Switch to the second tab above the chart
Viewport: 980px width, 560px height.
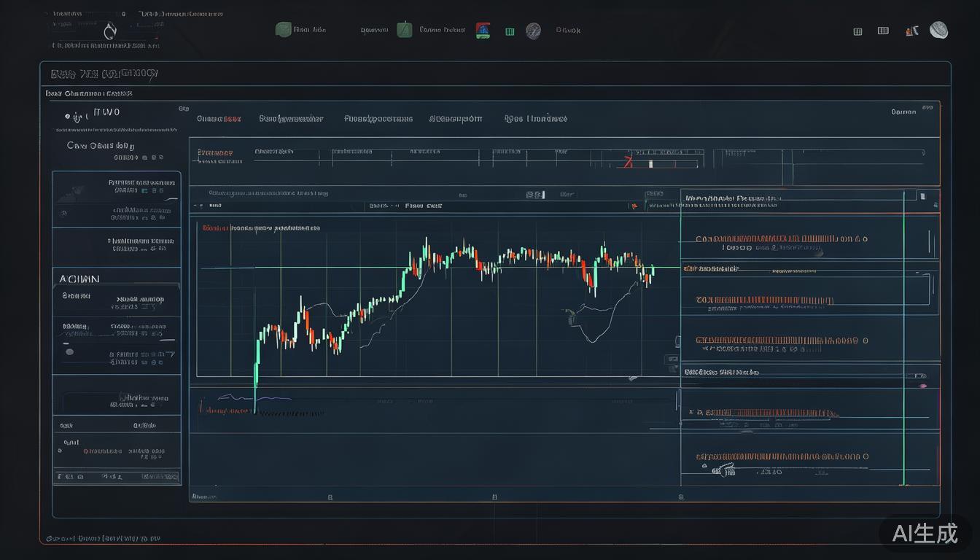(x=291, y=118)
